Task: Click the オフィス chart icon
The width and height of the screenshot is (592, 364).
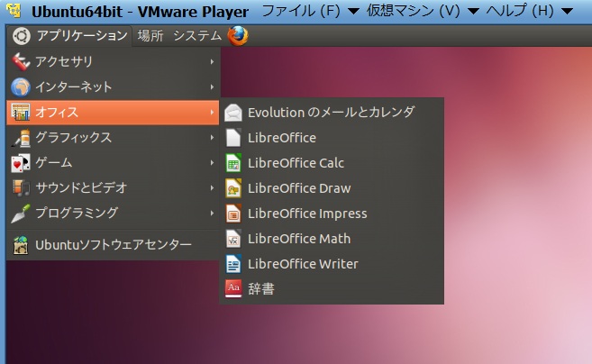Action: [x=21, y=112]
